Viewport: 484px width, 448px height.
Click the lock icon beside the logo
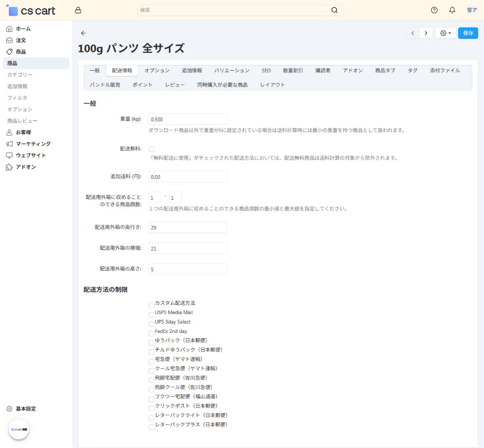pyautogui.click(x=78, y=10)
